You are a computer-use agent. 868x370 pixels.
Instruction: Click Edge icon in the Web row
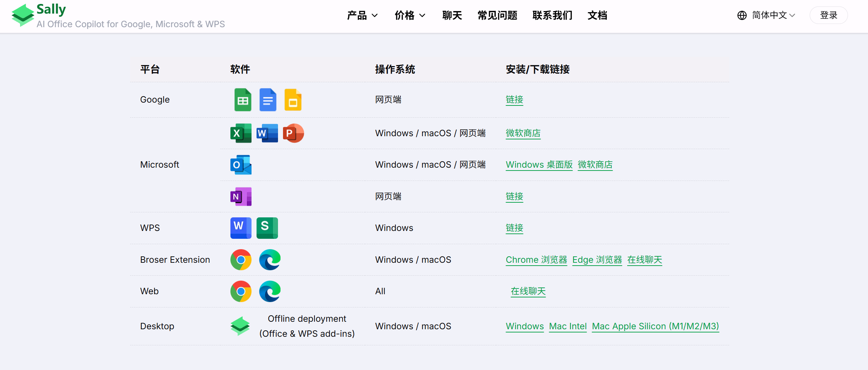[x=270, y=291]
